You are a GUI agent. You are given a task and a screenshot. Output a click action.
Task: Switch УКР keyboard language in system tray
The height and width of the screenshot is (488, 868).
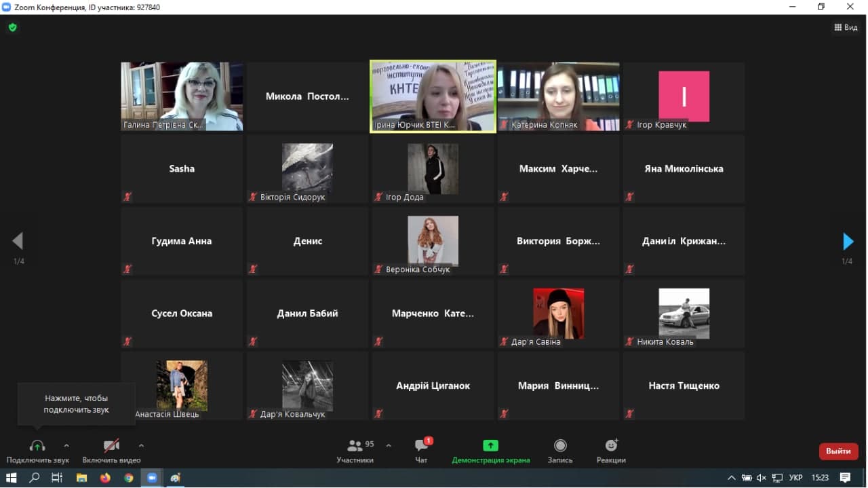point(795,478)
